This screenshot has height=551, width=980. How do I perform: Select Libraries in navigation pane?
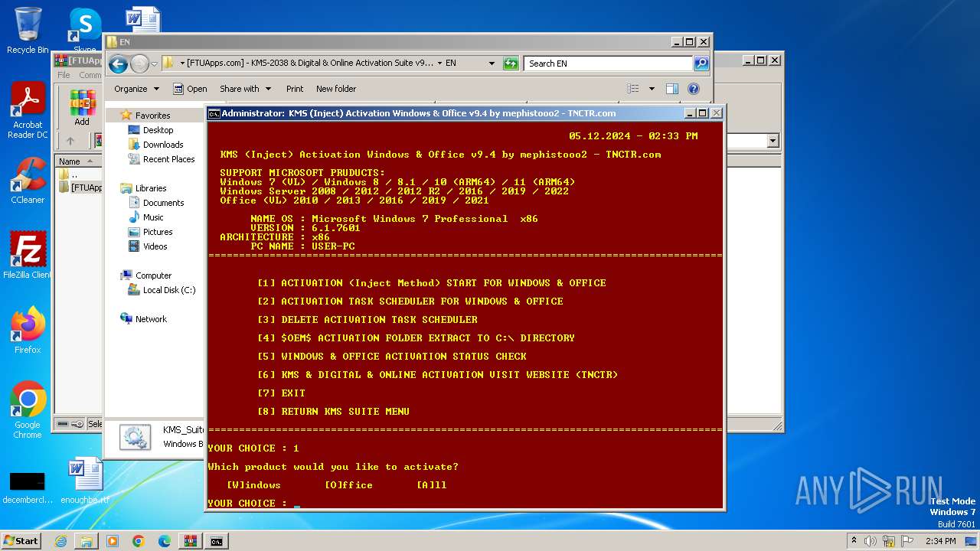(x=151, y=188)
